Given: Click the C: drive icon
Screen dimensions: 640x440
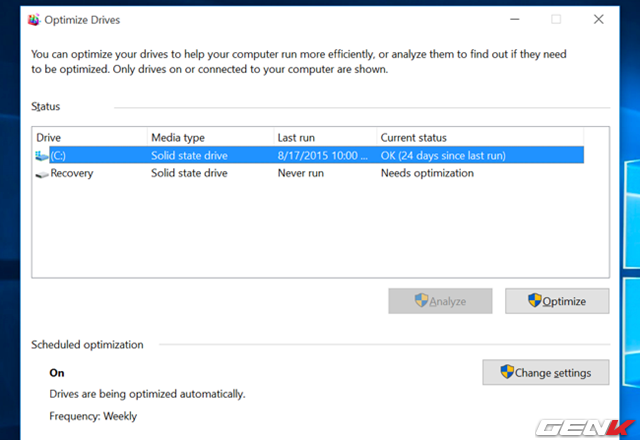Looking at the screenshot, I should click(x=41, y=156).
